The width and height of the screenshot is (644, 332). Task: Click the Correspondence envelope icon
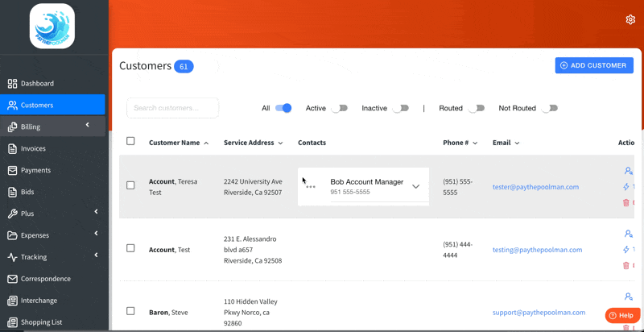(12, 279)
